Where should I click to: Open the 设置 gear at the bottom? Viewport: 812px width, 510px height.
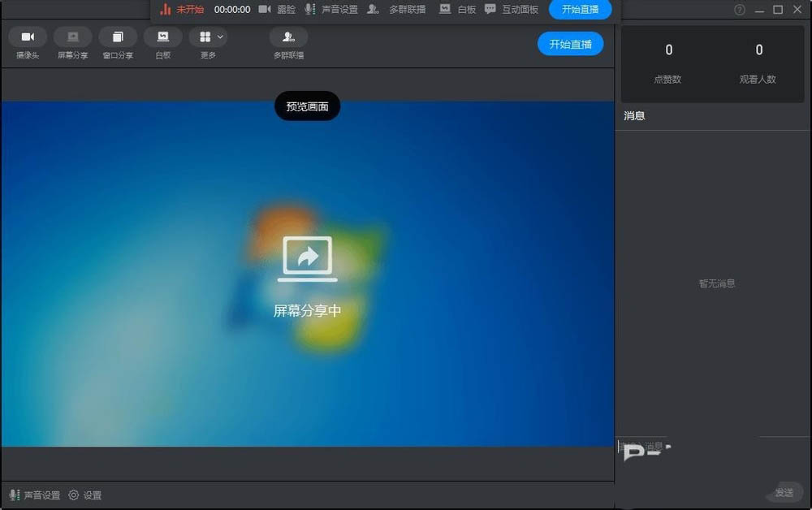pyautogui.click(x=85, y=495)
